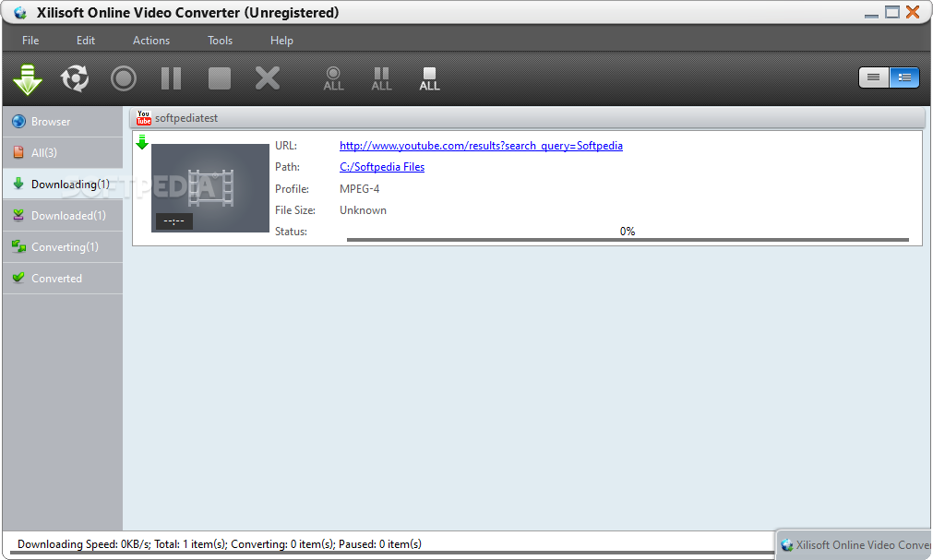Click the Browser globe icon

pos(19,122)
